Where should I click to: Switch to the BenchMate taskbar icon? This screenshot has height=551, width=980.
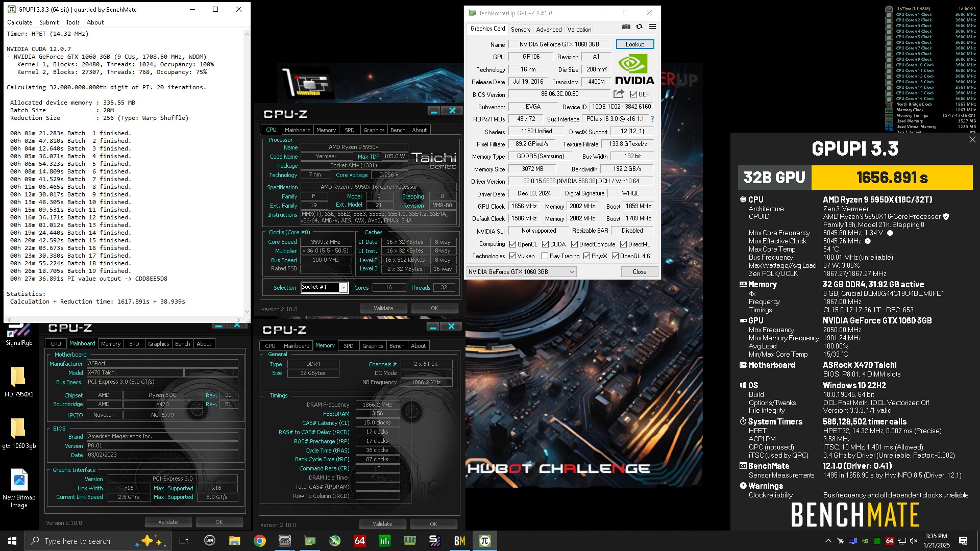pos(459,541)
